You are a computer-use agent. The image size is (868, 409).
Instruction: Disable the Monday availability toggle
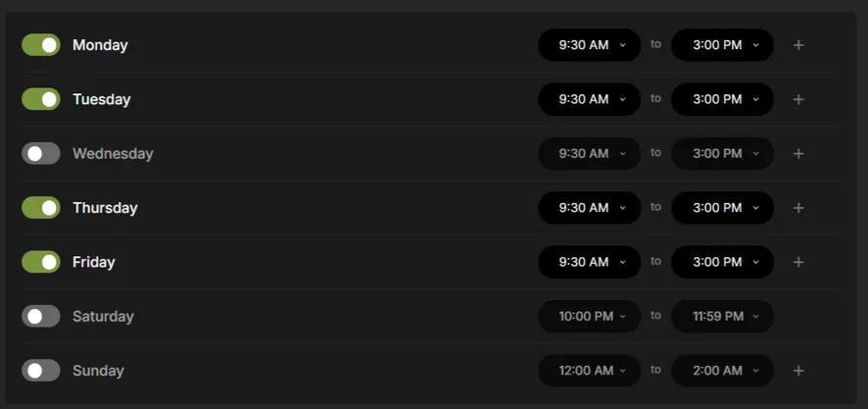coord(41,45)
